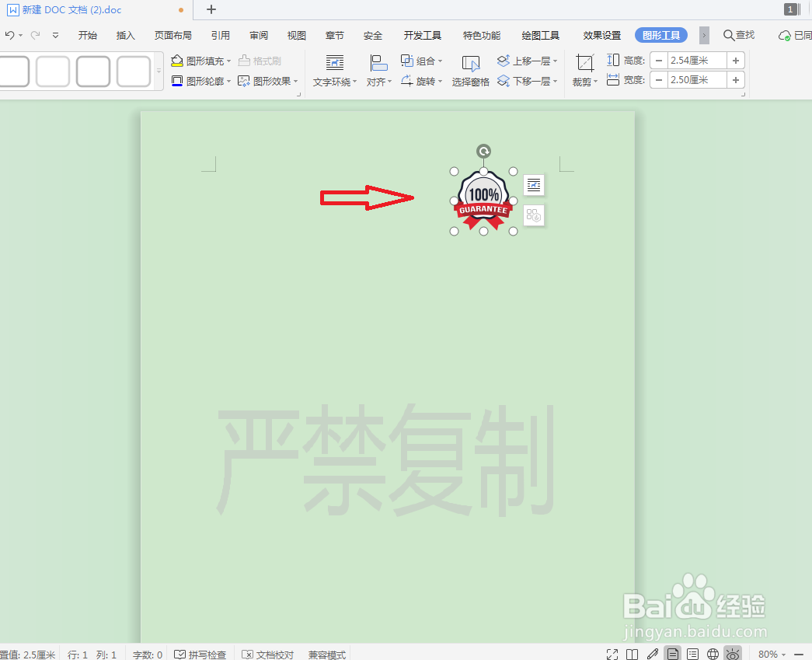This screenshot has width=812, height=660.
Task: Select the 章节 tab
Action: tap(335, 35)
